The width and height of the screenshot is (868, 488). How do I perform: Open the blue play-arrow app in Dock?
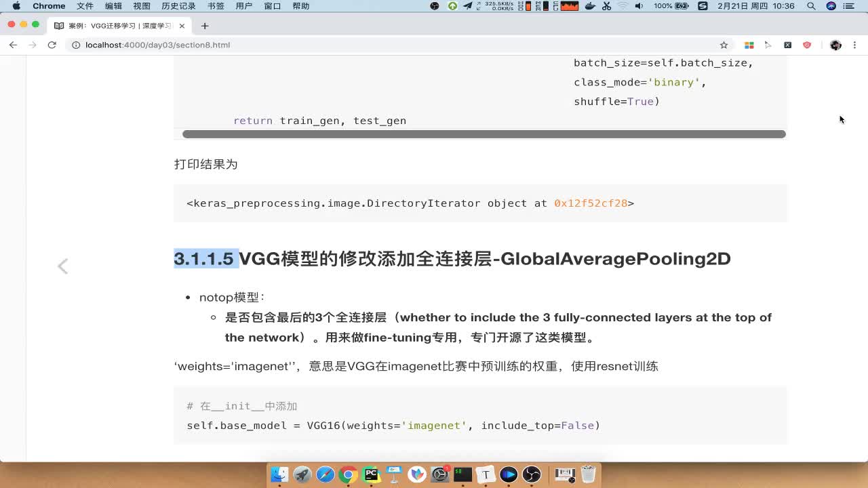[x=509, y=474]
